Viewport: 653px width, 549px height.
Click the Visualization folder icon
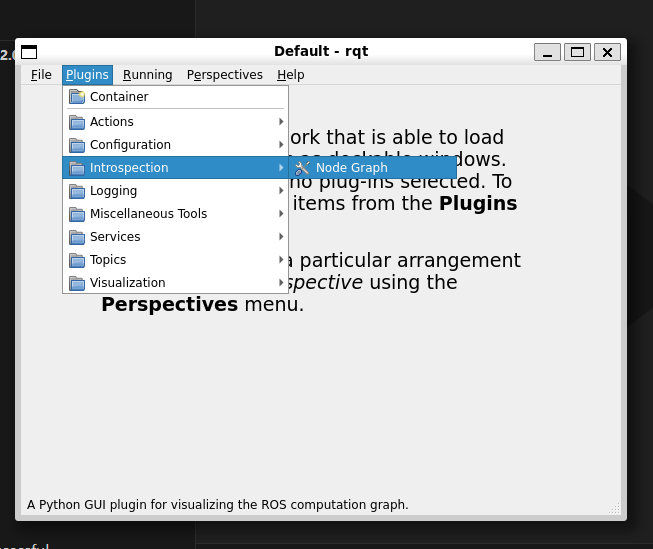[77, 283]
